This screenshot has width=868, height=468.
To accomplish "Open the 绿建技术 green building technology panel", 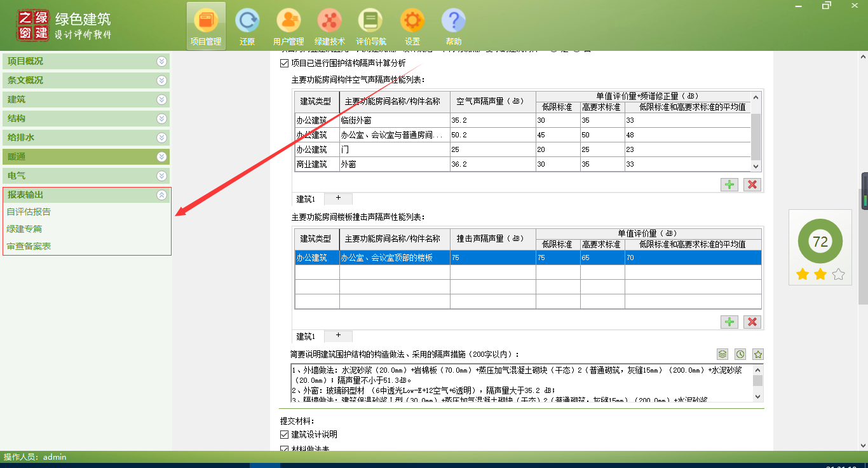I will (329, 21).
